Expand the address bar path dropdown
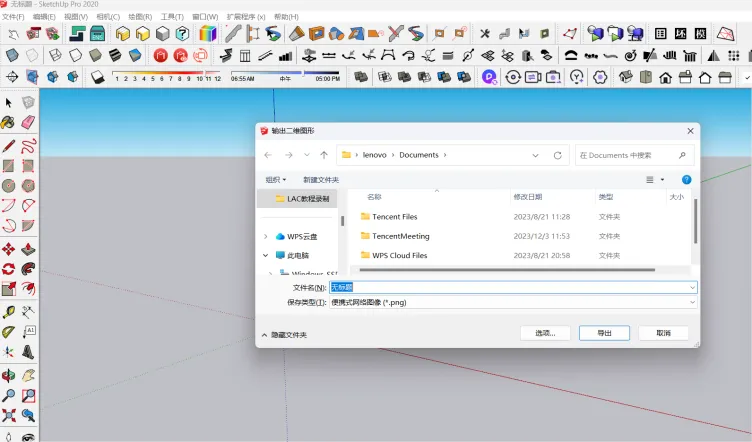Viewport: 752px width, 442px height. (535, 155)
